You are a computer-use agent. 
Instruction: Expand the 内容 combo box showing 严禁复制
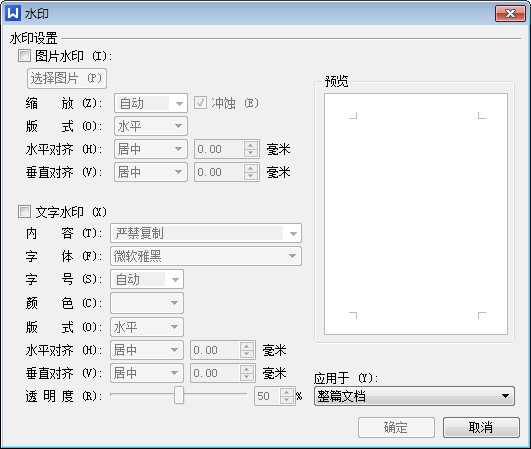point(206,233)
